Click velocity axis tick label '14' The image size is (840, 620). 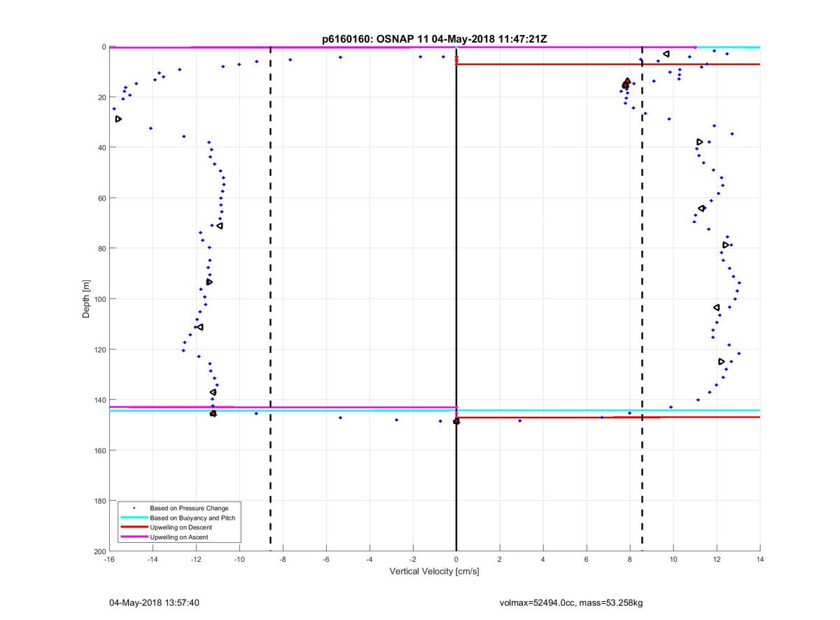[760, 559]
